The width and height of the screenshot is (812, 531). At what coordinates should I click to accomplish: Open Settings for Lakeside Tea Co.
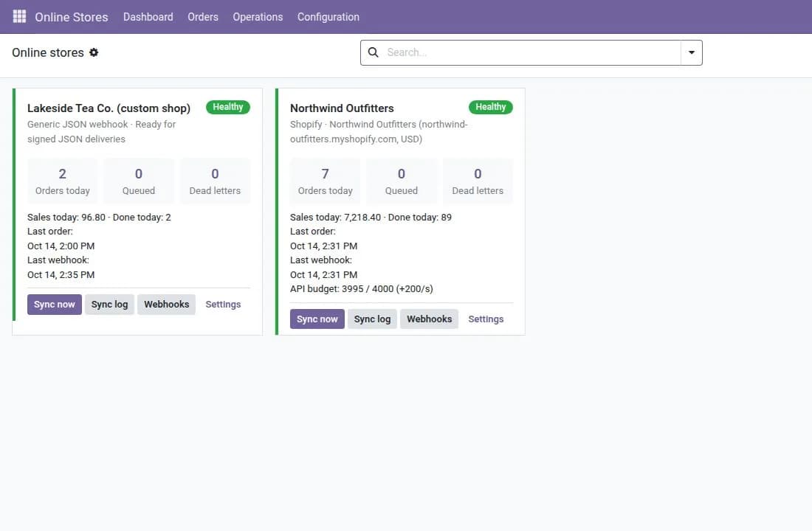223,305
